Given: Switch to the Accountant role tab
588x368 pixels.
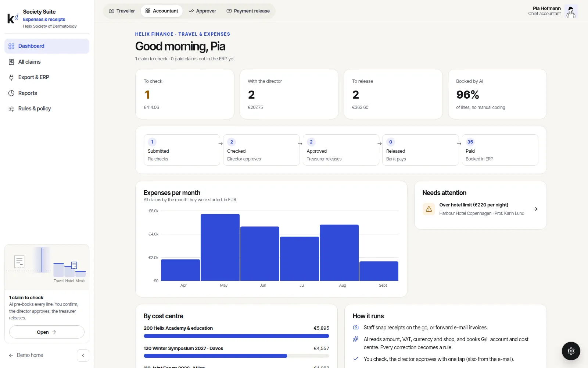Looking at the screenshot, I should coord(162,11).
